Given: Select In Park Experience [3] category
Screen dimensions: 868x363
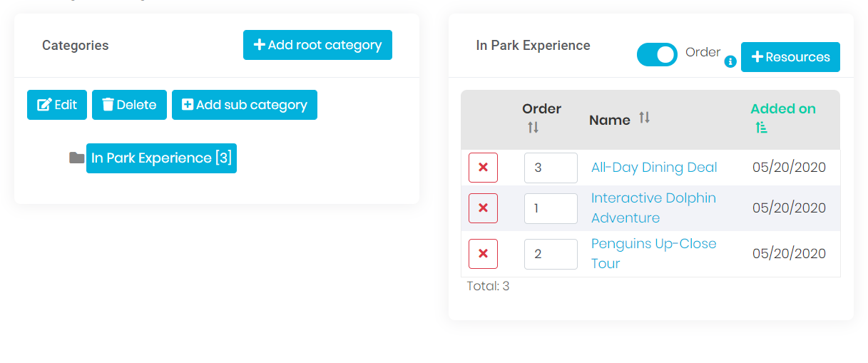Looking at the screenshot, I should pyautogui.click(x=161, y=158).
